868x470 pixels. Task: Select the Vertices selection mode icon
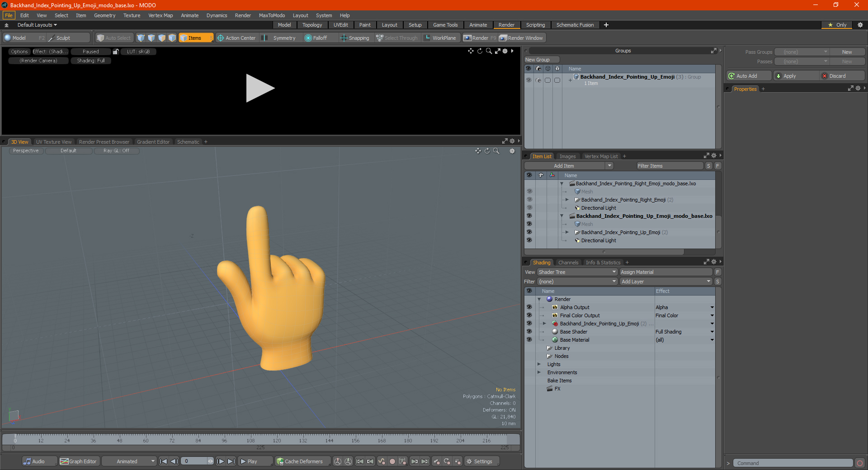(x=141, y=38)
